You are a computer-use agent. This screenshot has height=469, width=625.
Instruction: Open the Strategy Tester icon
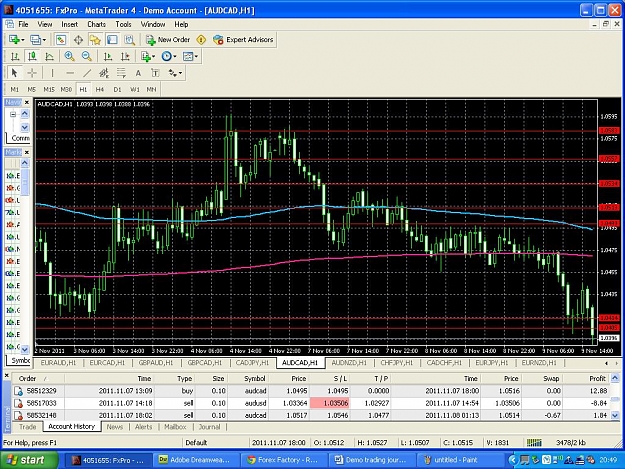(130, 40)
